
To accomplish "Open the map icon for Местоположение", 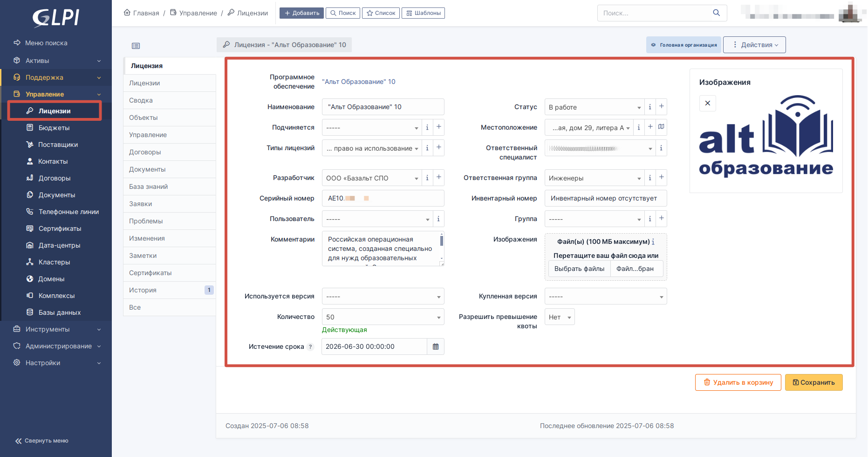I will point(661,127).
